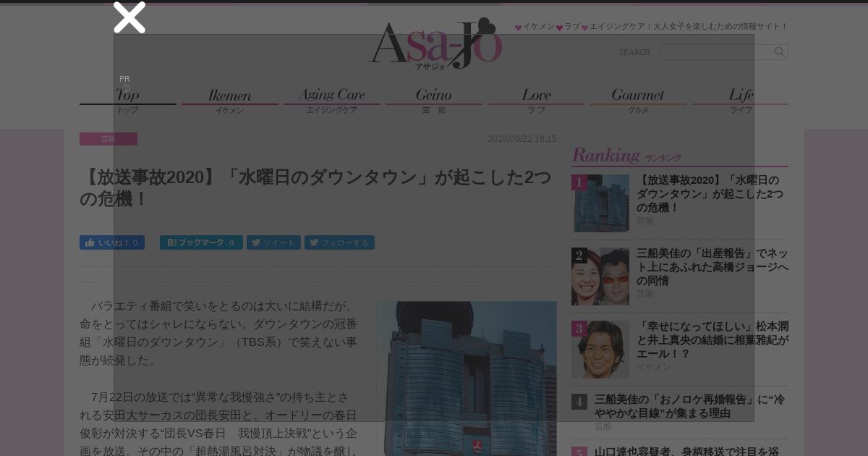Click the date 2020/09/22 18:15
This screenshot has height=456, width=868.
(x=522, y=139)
